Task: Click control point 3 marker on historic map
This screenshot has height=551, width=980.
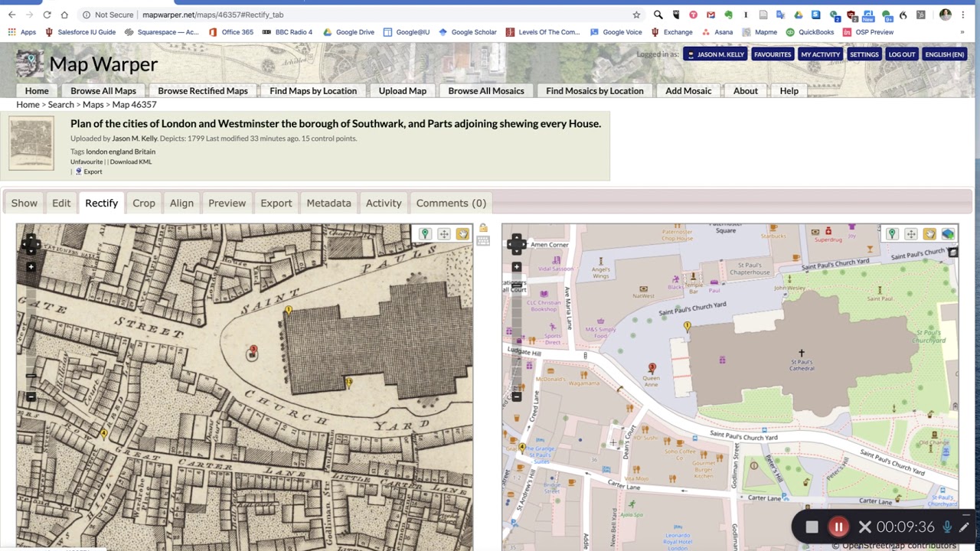Action: 253,351
